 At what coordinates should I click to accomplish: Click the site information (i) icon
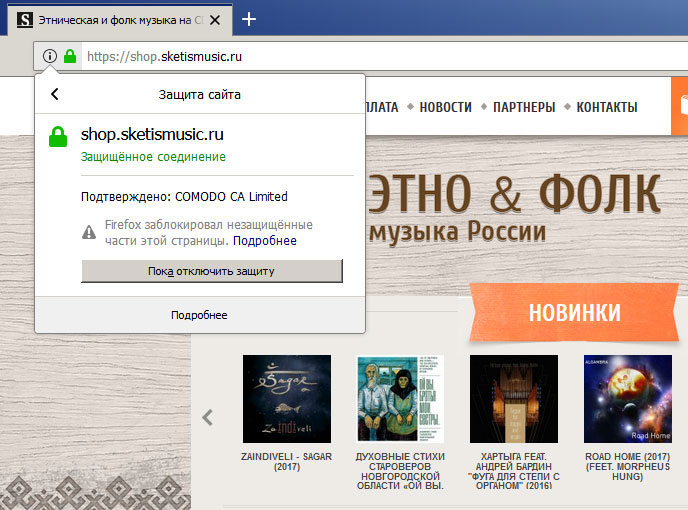(x=50, y=56)
